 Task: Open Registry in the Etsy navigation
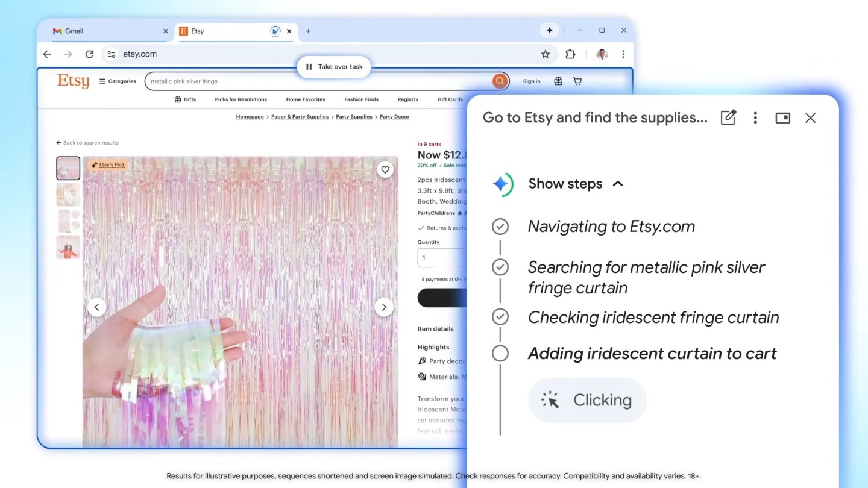tap(407, 99)
